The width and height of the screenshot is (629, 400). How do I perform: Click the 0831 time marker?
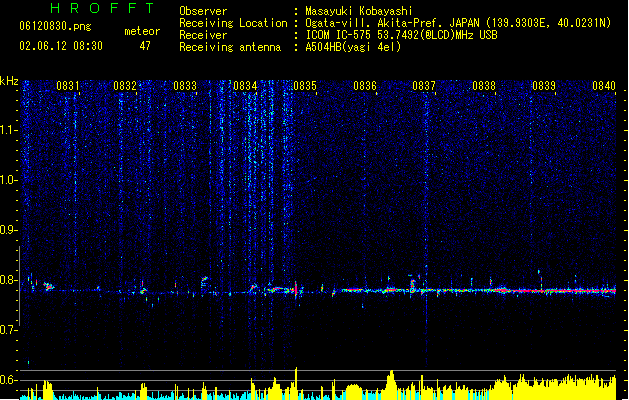[x=68, y=86]
